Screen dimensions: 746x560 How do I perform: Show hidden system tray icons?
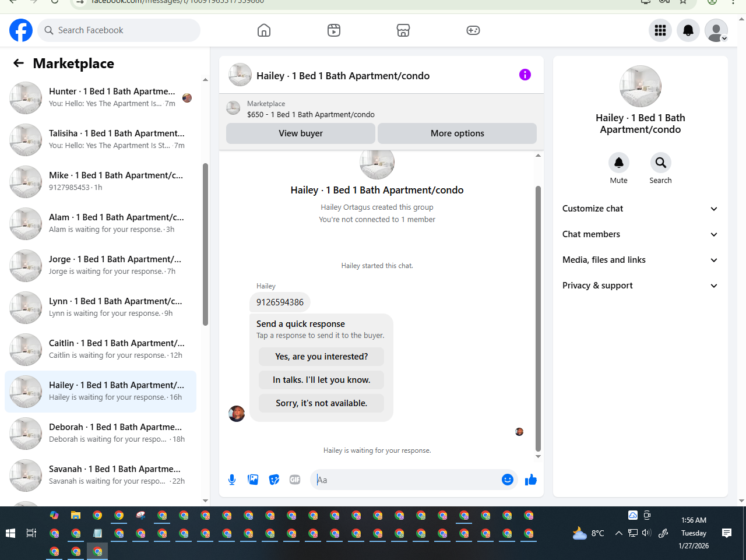[619, 533]
